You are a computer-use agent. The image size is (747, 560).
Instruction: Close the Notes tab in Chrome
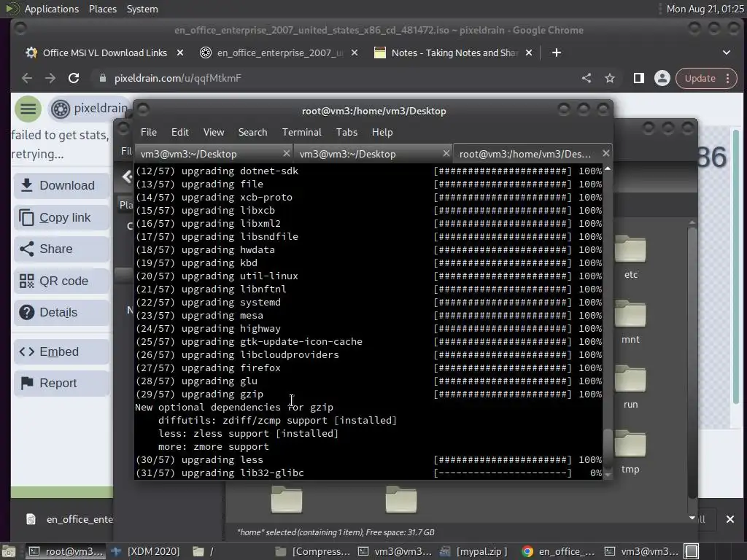coord(529,52)
